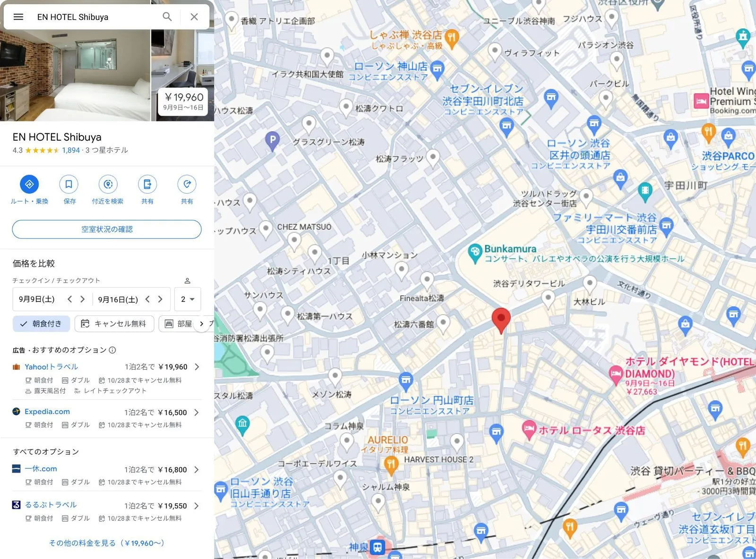The width and height of the screenshot is (756, 559).
Task: Toggle the キャンセル無料 filter chip
Action: click(114, 324)
